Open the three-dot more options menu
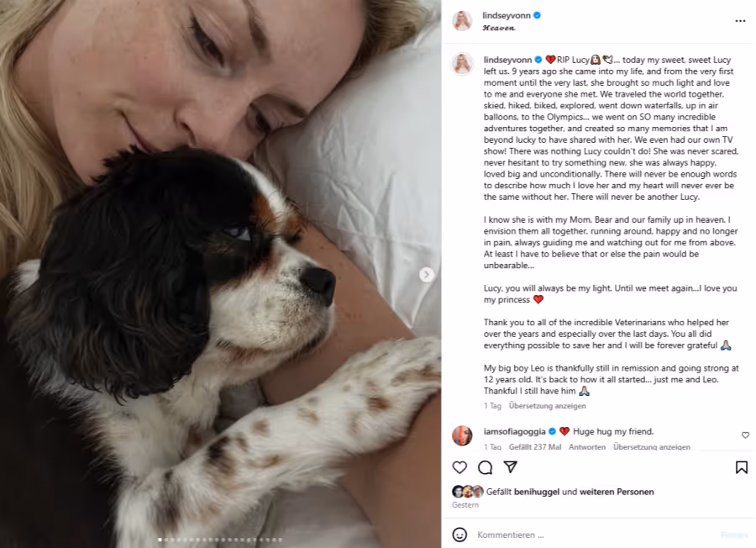 pos(740,21)
